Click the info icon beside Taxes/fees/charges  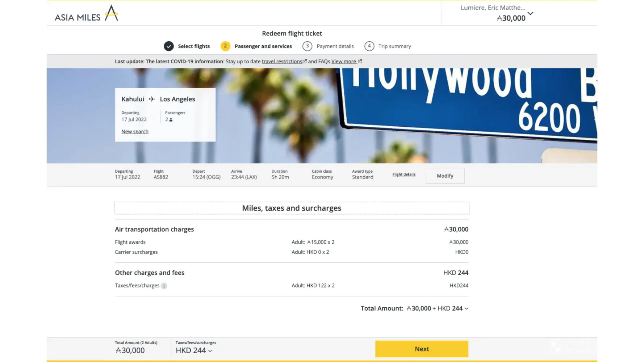(164, 286)
